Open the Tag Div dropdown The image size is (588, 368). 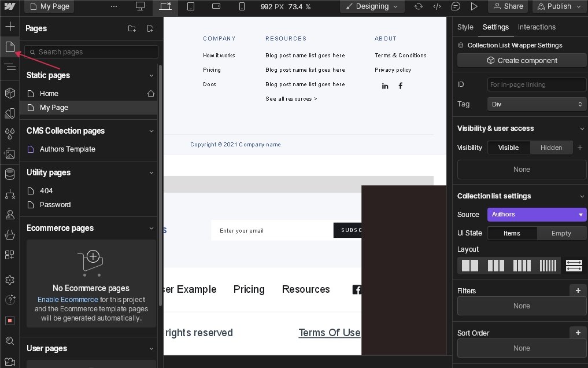(537, 104)
